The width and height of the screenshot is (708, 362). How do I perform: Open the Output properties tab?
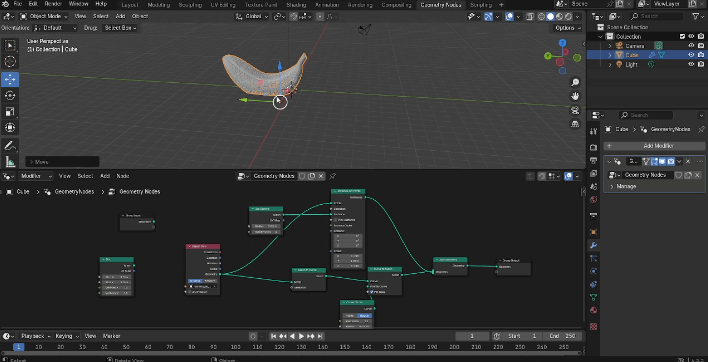point(593,161)
